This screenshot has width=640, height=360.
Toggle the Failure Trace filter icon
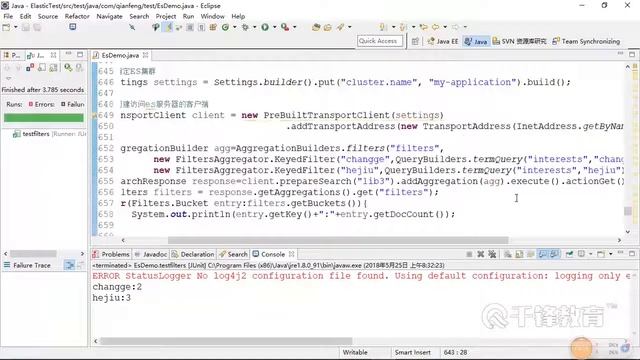pyautogui.click(x=69, y=265)
